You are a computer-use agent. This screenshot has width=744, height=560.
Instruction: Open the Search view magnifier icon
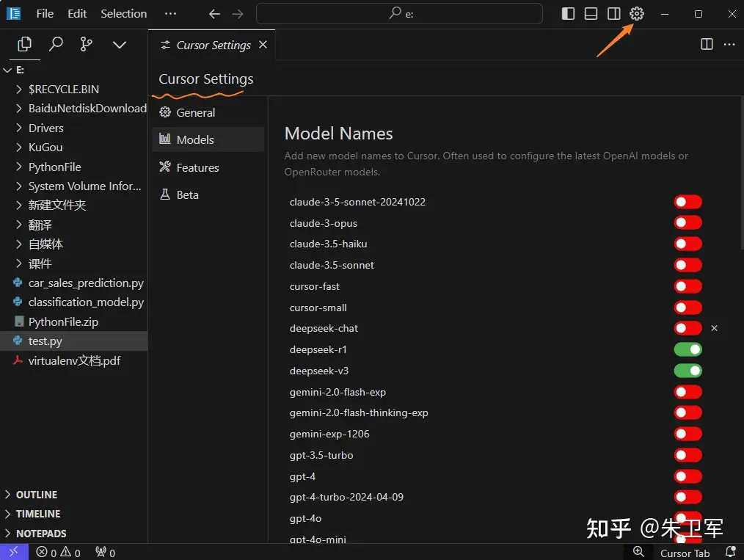[56, 45]
